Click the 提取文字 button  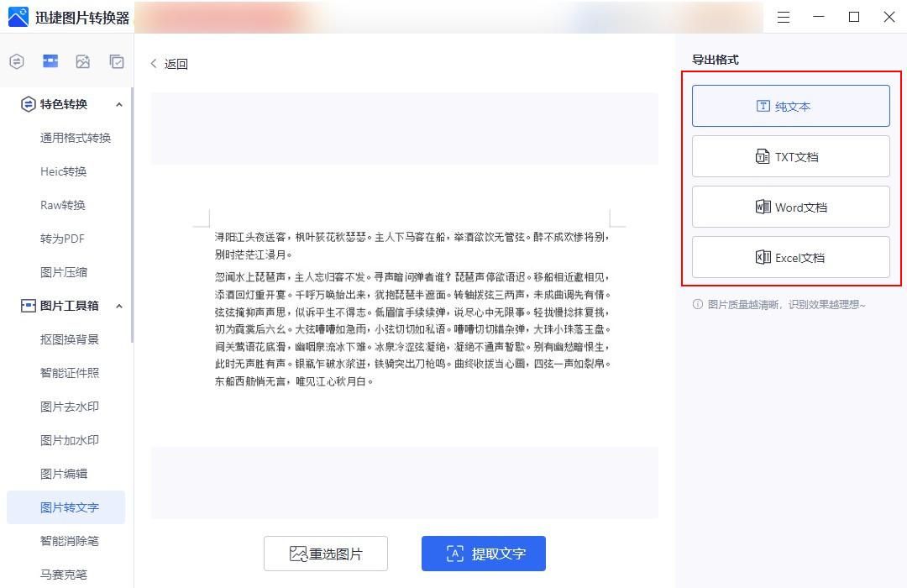(484, 554)
